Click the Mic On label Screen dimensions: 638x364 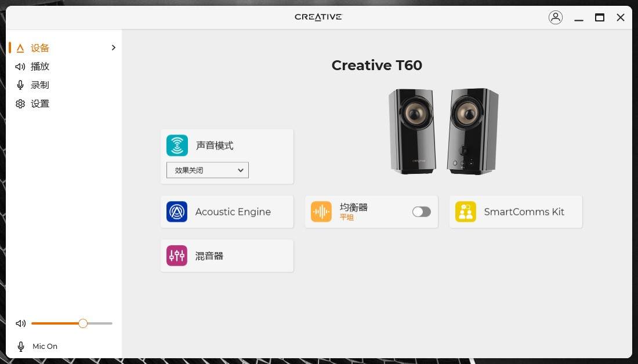click(45, 347)
